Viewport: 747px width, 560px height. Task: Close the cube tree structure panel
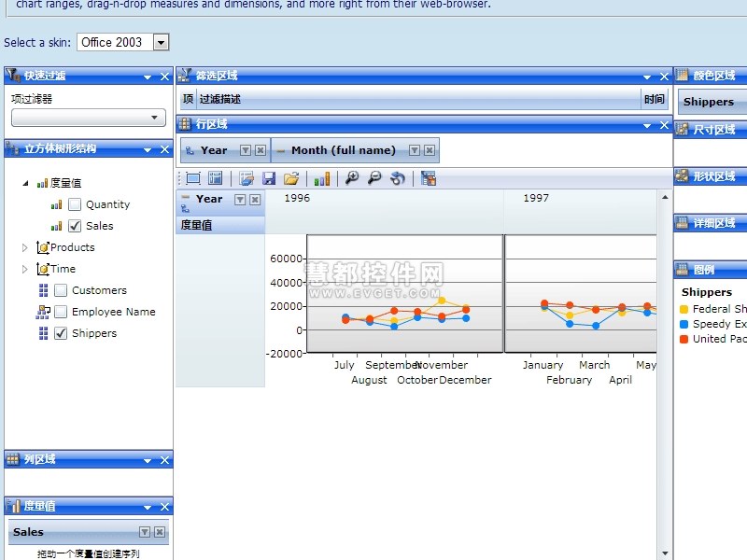165,149
